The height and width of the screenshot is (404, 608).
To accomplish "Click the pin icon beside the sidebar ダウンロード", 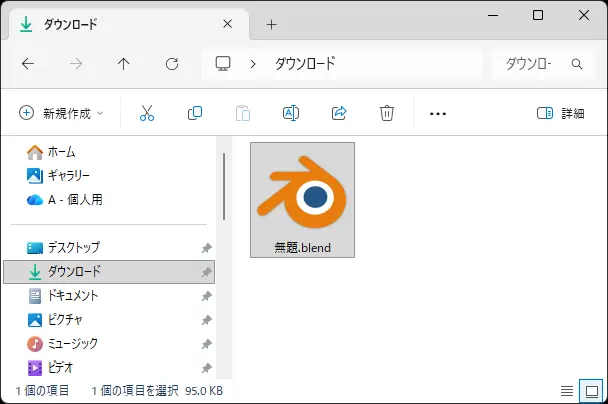I will [x=206, y=272].
